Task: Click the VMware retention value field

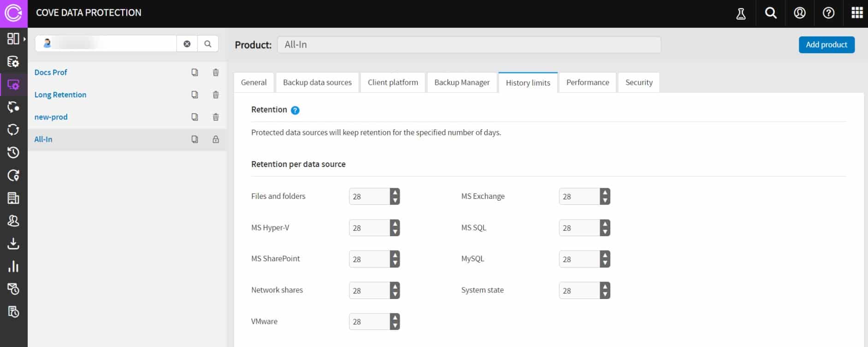Action: coord(369,322)
